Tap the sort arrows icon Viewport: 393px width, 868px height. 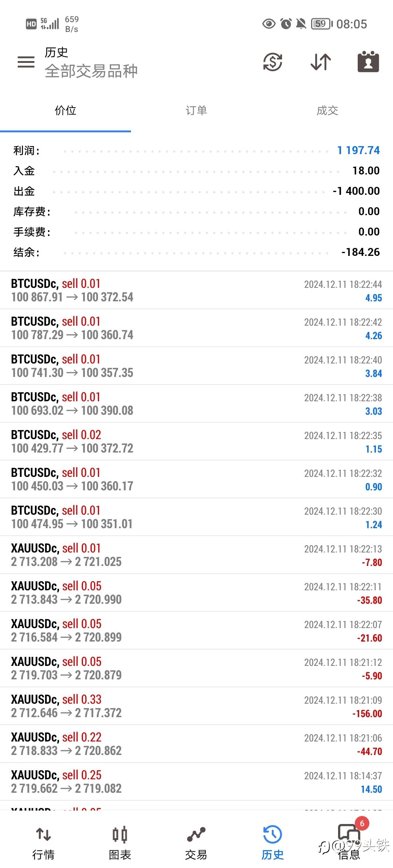pyautogui.click(x=321, y=62)
